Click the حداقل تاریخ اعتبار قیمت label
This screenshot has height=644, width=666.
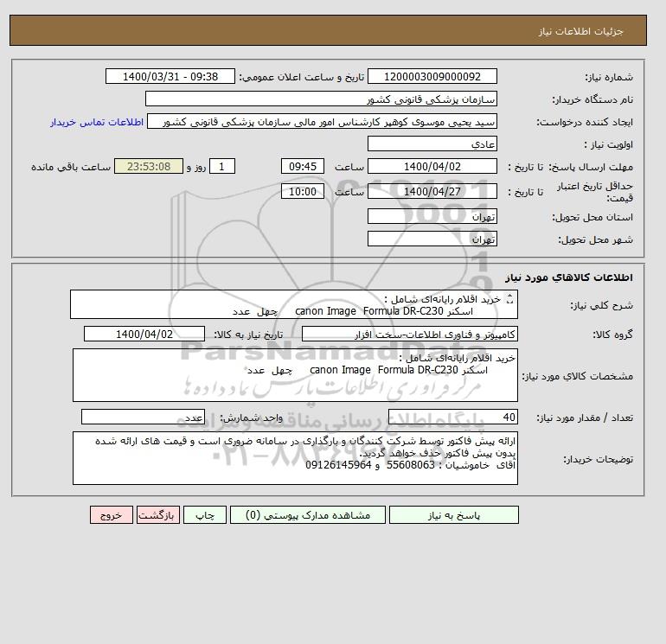click(x=595, y=192)
